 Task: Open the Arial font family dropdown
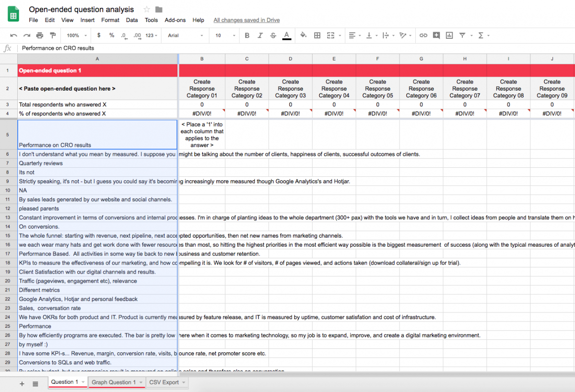(186, 35)
